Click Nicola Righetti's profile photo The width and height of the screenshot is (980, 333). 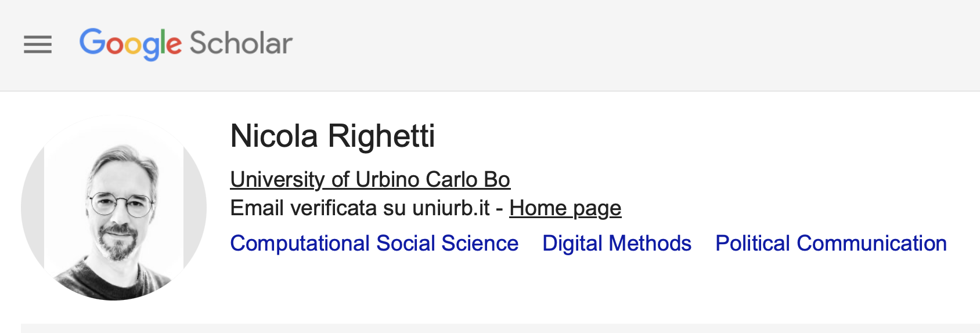pyautogui.click(x=114, y=208)
